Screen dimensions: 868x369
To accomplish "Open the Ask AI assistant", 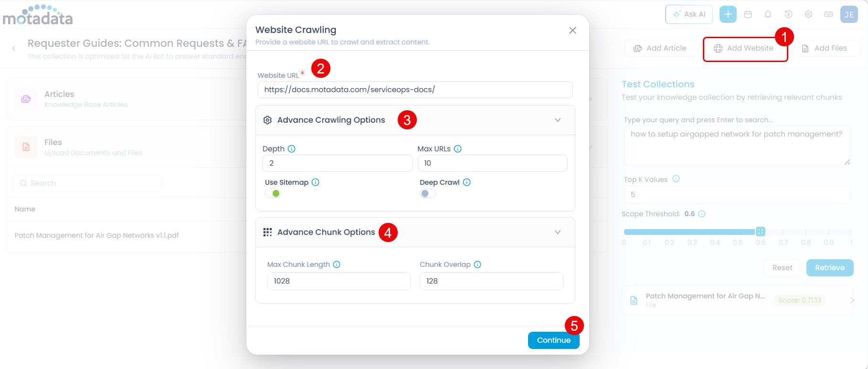I will pyautogui.click(x=689, y=14).
